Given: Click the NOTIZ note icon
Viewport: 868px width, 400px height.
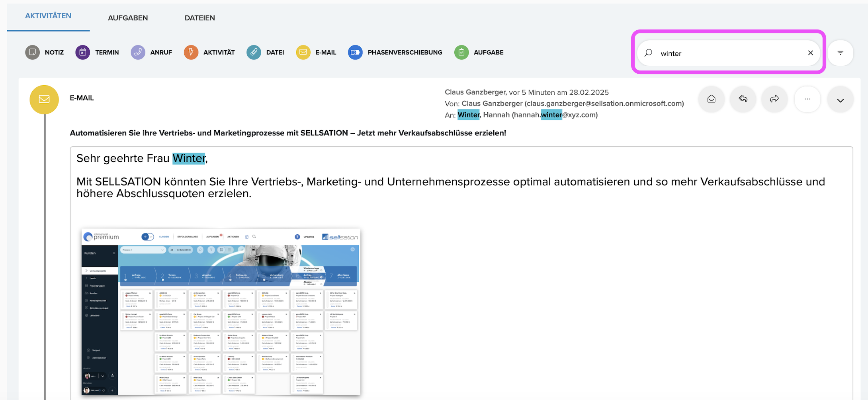Looking at the screenshot, I should pos(33,52).
